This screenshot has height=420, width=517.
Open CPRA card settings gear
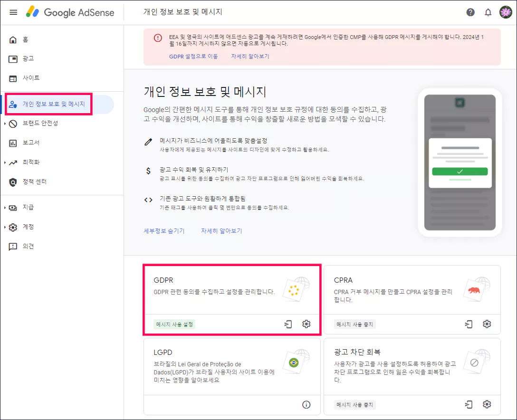coord(487,324)
